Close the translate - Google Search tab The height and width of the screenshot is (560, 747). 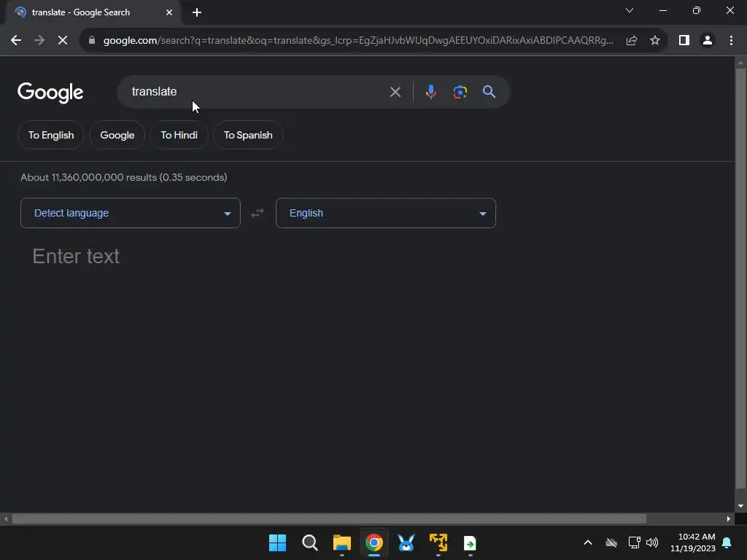pyautogui.click(x=169, y=12)
